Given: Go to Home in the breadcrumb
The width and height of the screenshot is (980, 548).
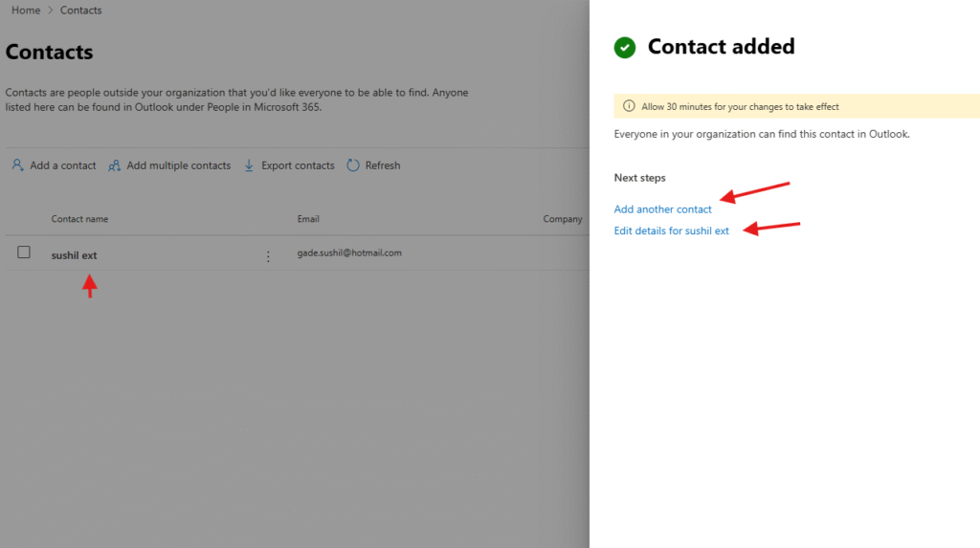Looking at the screenshot, I should (26, 11).
